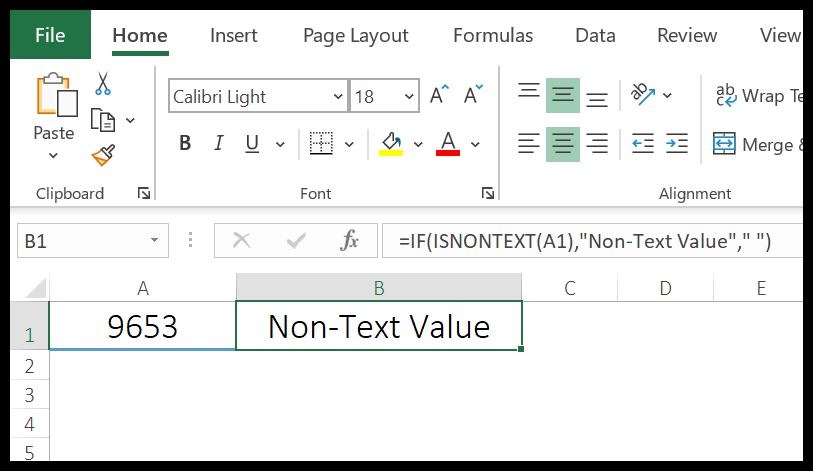The width and height of the screenshot is (813, 471).
Task: Select column B header
Action: [x=379, y=288]
